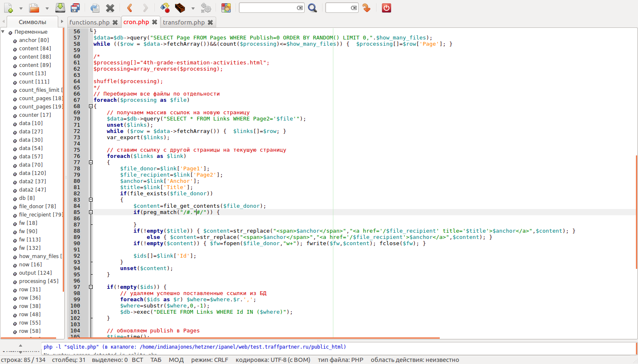Build the current file with the brick icon

(180, 8)
